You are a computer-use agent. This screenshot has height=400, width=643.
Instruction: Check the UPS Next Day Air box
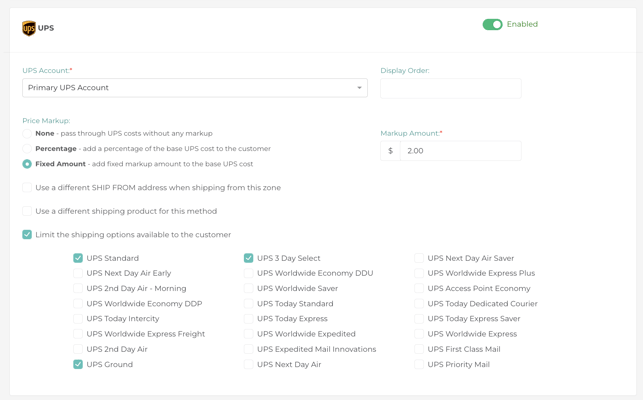[249, 364]
